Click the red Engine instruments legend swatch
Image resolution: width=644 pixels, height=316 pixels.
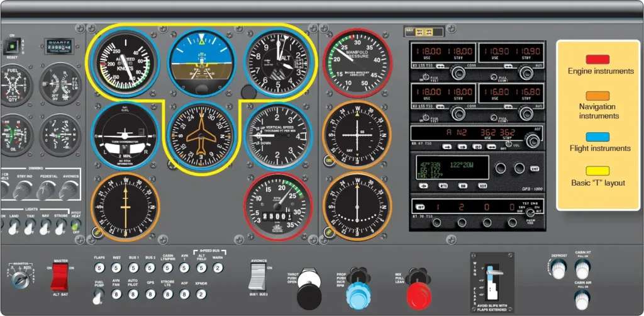(x=597, y=60)
